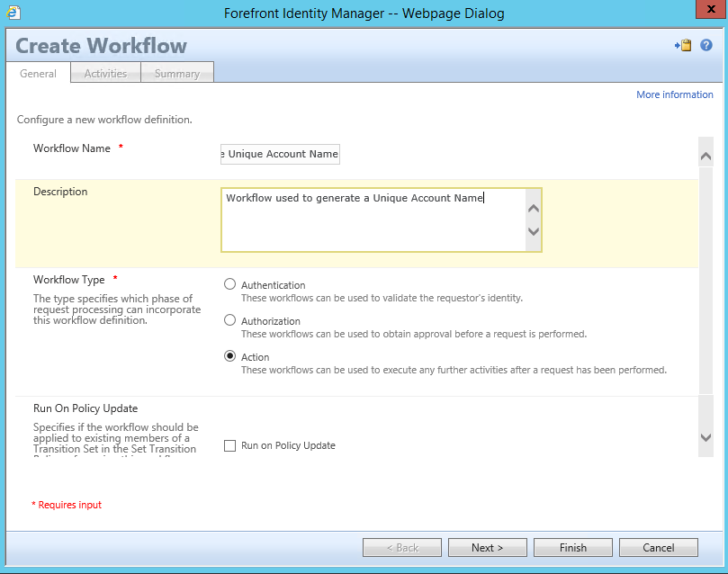Click the form panel vertical scrollbar track
The image size is (728, 574).
(706, 281)
